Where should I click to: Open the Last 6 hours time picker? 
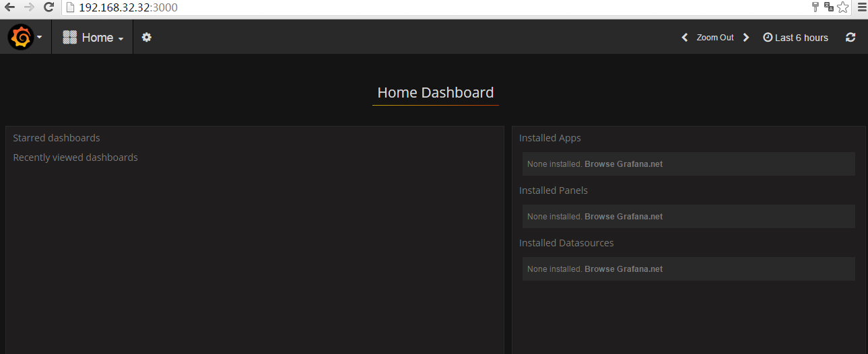tap(796, 38)
